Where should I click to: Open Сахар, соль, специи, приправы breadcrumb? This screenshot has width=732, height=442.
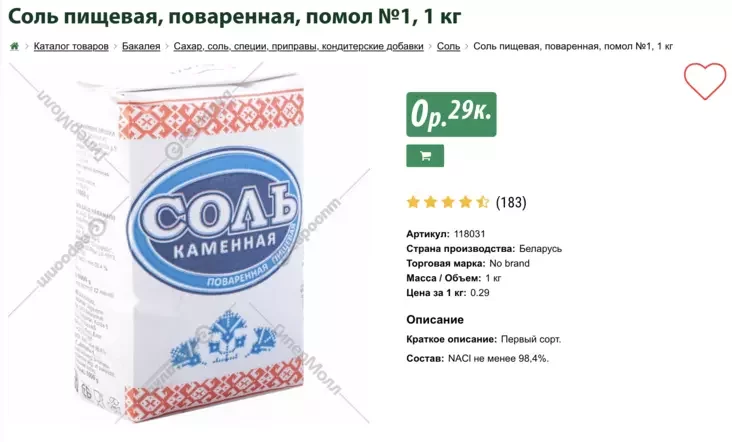pos(298,46)
